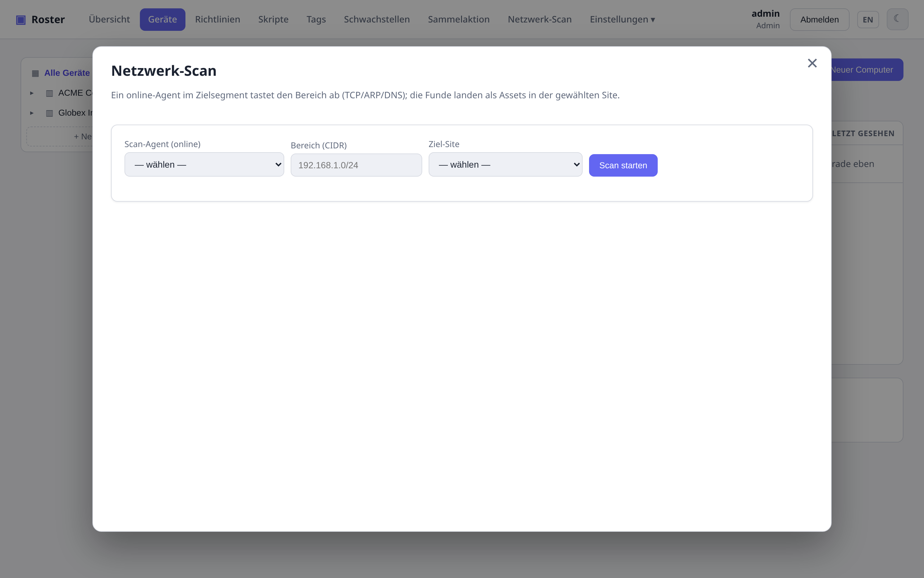924x578 pixels.
Task: Click the ZULETZT GESEHEN column header
Action: pos(863,133)
